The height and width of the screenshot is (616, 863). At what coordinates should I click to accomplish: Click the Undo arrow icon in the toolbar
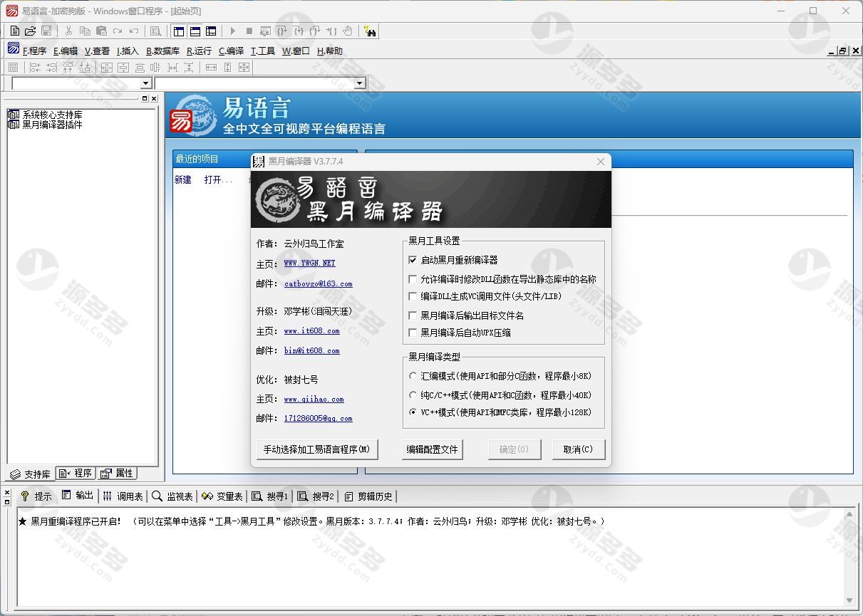pyautogui.click(x=133, y=31)
